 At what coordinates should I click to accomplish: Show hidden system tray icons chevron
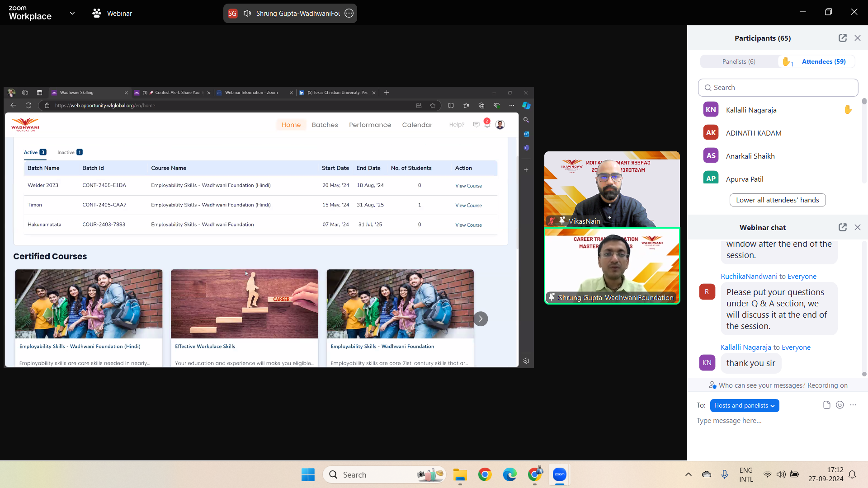pos(688,474)
